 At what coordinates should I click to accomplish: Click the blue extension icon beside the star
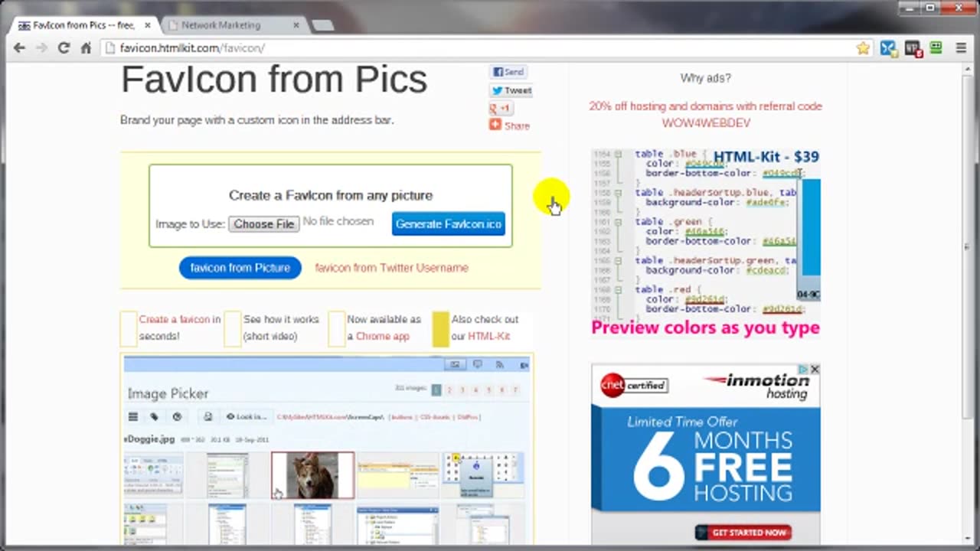click(x=888, y=48)
